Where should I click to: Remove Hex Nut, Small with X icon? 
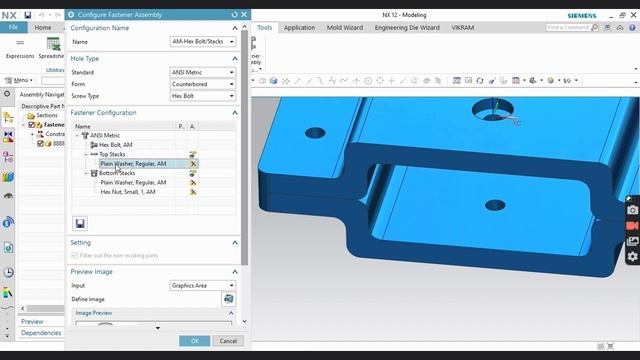click(x=193, y=192)
